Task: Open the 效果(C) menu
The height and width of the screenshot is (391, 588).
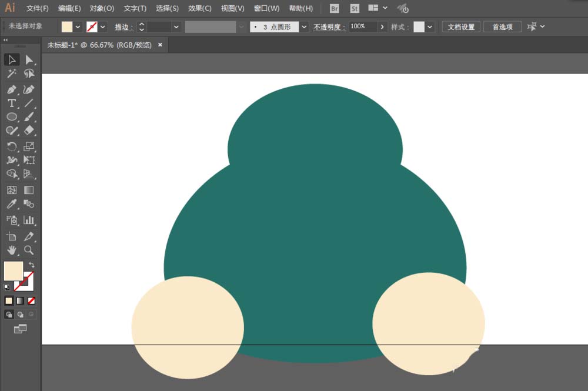Action: pyautogui.click(x=200, y=8)
